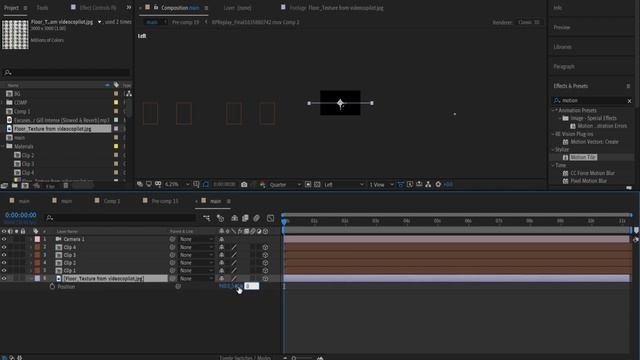Screen dimensions: 640x360
Task: Open the Tools panel tab
Action: point(42,8)
